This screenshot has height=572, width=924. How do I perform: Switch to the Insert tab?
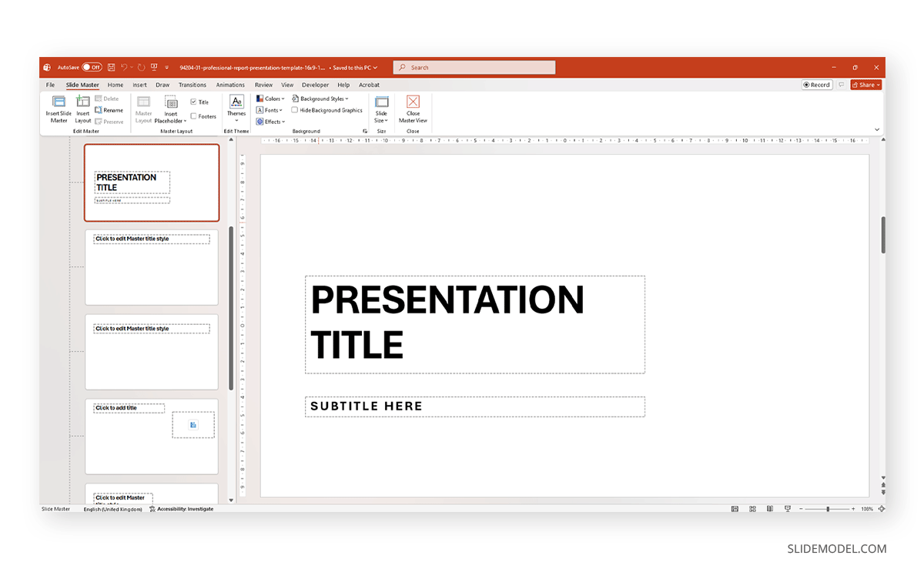click(139, 85)
